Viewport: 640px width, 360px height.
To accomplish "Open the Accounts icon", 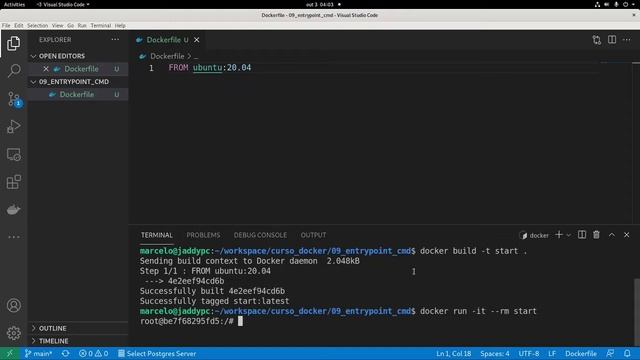I will 13,305.
